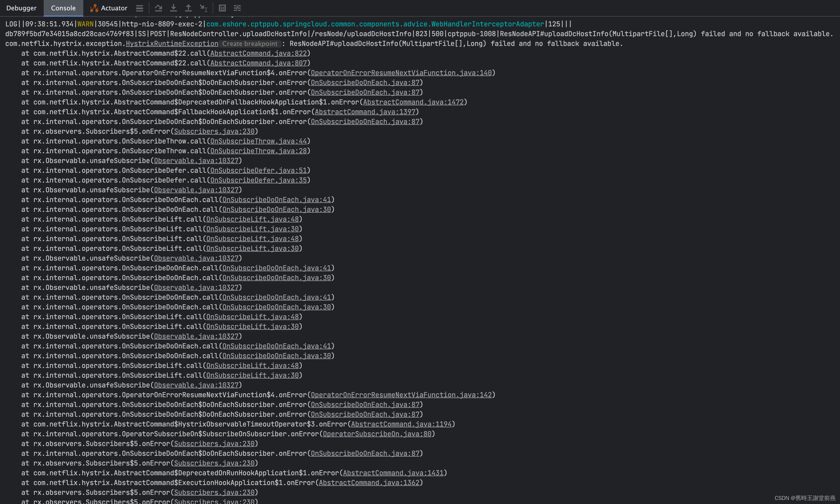The height and width of the screenshot is (504, 840).
Task: Click the Create breakpoint inline button
Action: click(x=250, y=43)
